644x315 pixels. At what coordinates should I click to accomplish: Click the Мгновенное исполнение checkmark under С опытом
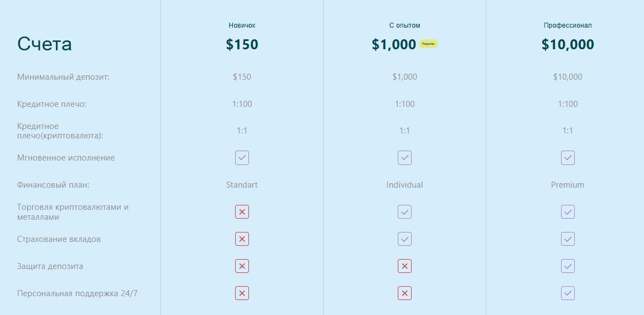click(x=404, y=158)
